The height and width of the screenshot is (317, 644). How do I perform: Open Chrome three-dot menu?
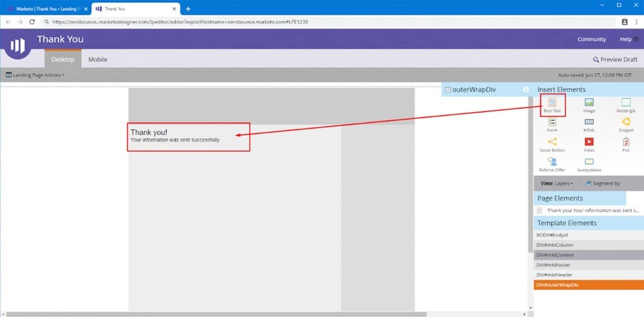(x=636, y=22)
